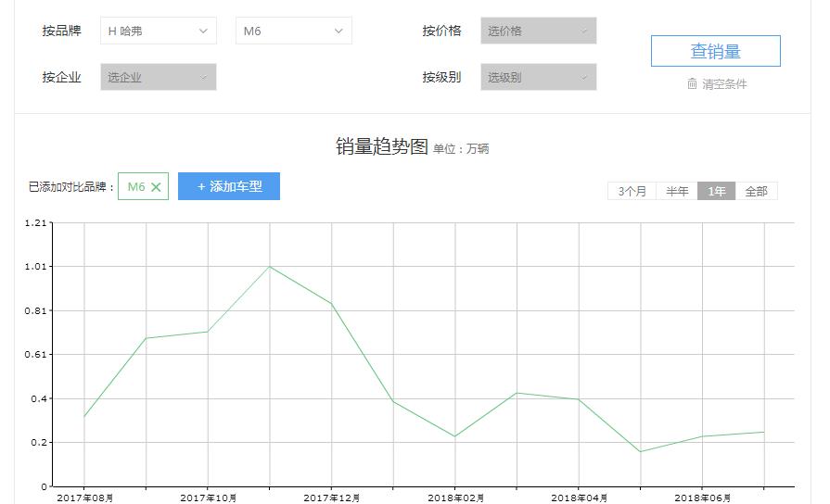The width and height of the screenshot is (830, 504).
Task: Click the 按级别 filter label
Action: click(441, 77)
